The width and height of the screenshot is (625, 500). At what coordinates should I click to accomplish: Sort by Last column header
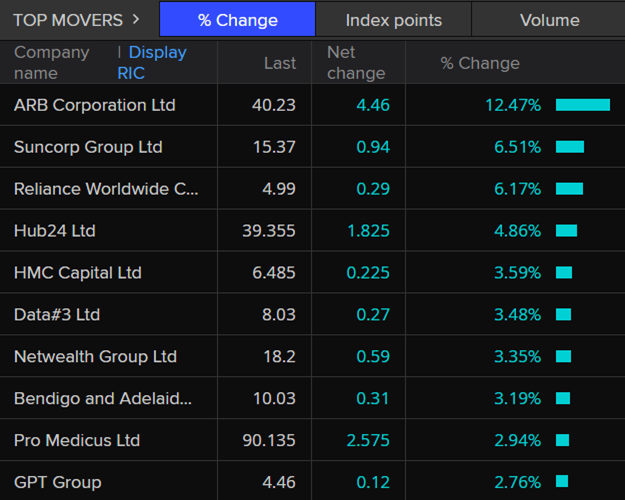point(280,63)
